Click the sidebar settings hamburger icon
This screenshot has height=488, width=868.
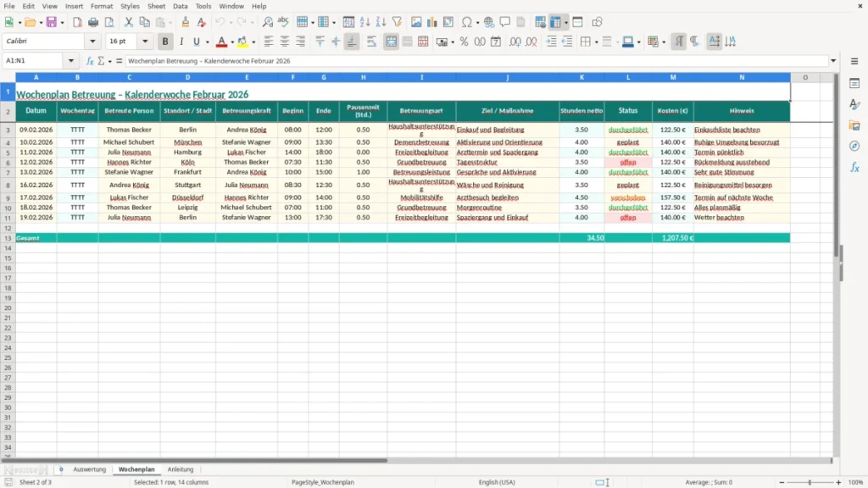coord(854,61)
